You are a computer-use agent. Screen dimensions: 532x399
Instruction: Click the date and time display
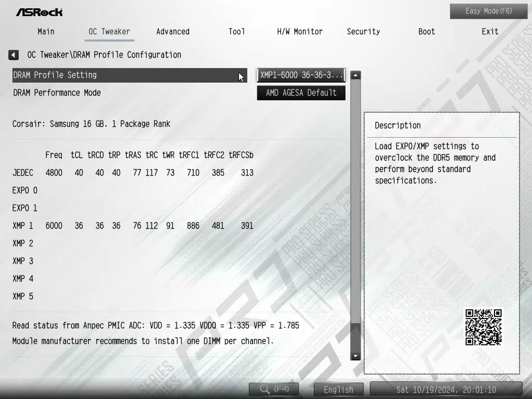(446, 389)
